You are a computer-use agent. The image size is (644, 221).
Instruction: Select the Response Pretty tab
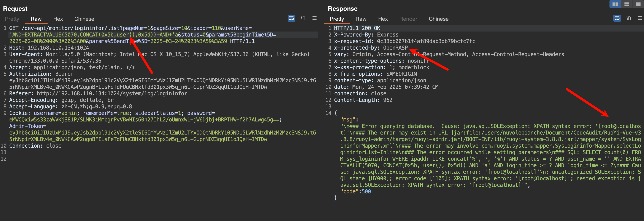(337, 19)
